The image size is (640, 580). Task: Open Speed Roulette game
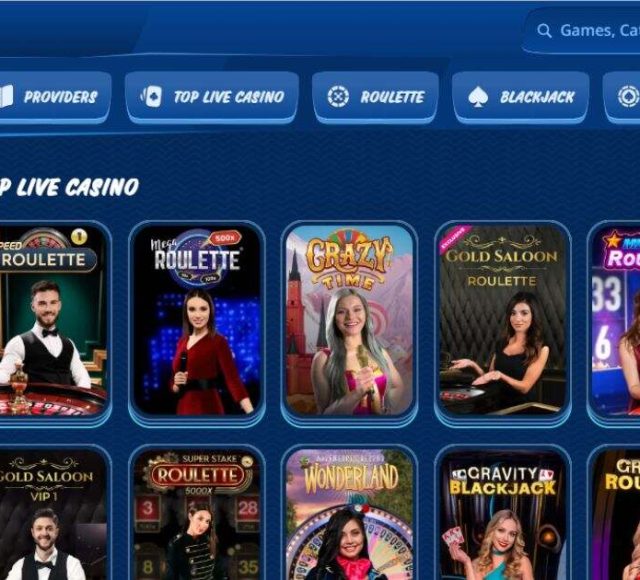[x=53, y=320]
